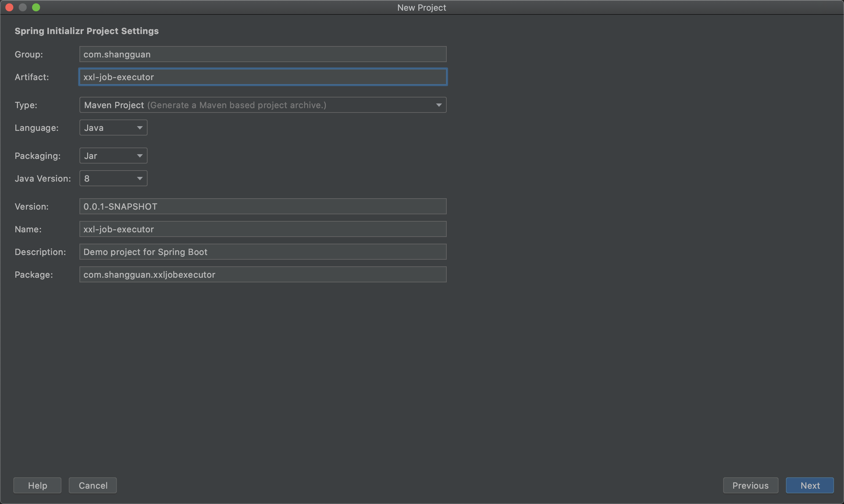844x504 pixels.
Task: Click the 'Java Version:' label
Action: [43, 179]
